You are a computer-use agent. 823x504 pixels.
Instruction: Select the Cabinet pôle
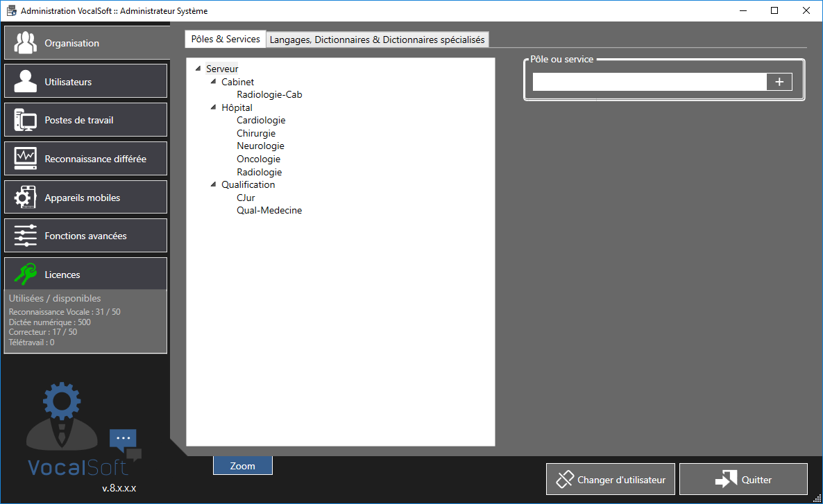tap(238, 82)
